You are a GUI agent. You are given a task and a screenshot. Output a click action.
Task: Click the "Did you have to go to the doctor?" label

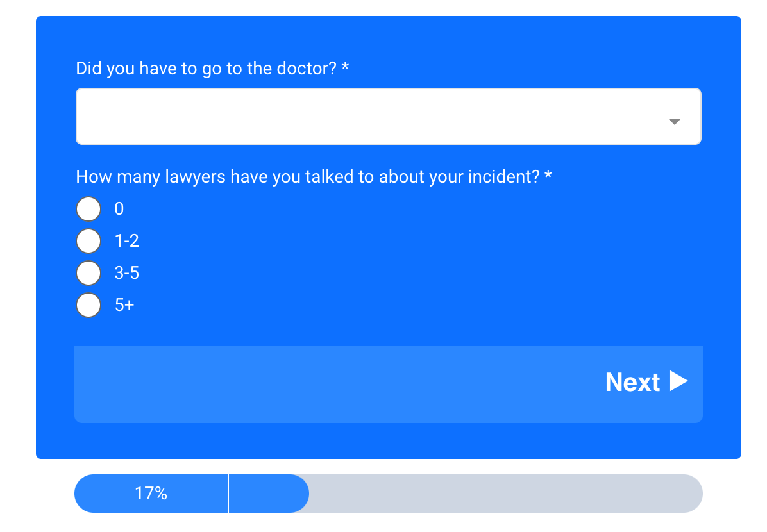[205, 69]
